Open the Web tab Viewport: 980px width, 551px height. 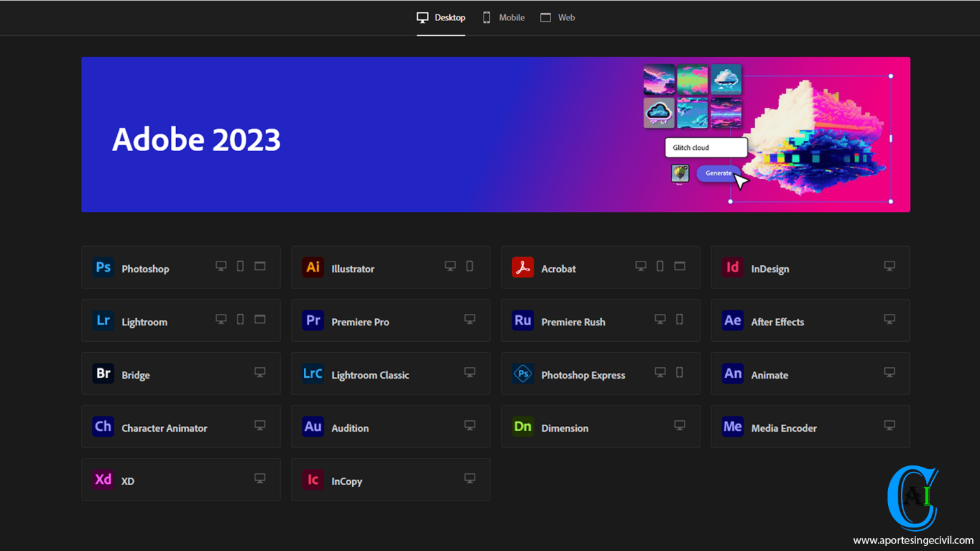pos(558,17)
